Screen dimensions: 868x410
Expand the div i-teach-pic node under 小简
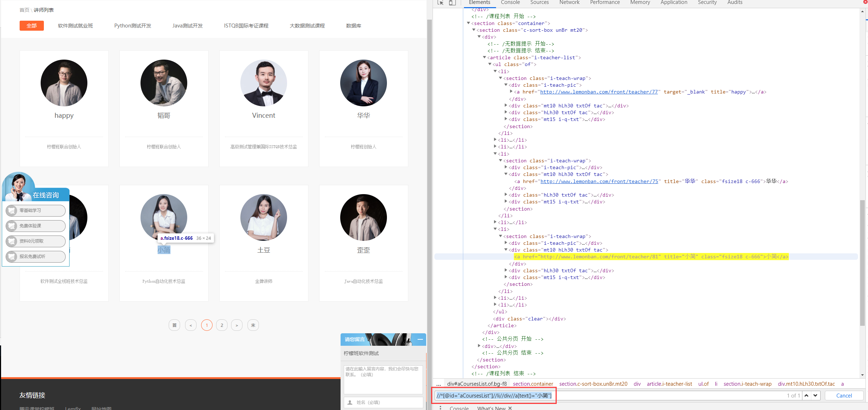click(x=506, y=243)
